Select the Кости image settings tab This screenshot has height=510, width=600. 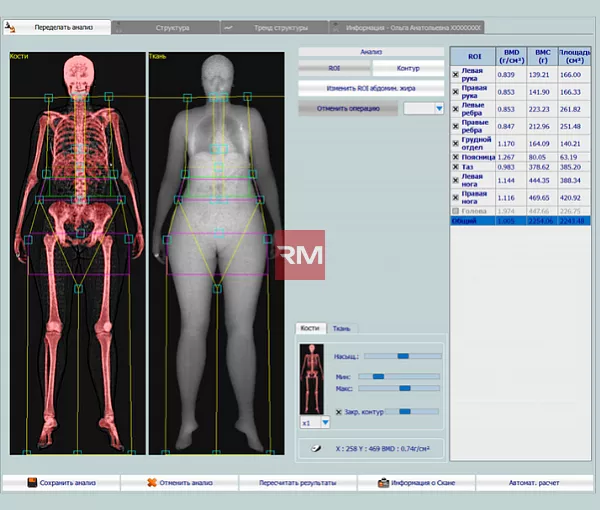point(310,328)
